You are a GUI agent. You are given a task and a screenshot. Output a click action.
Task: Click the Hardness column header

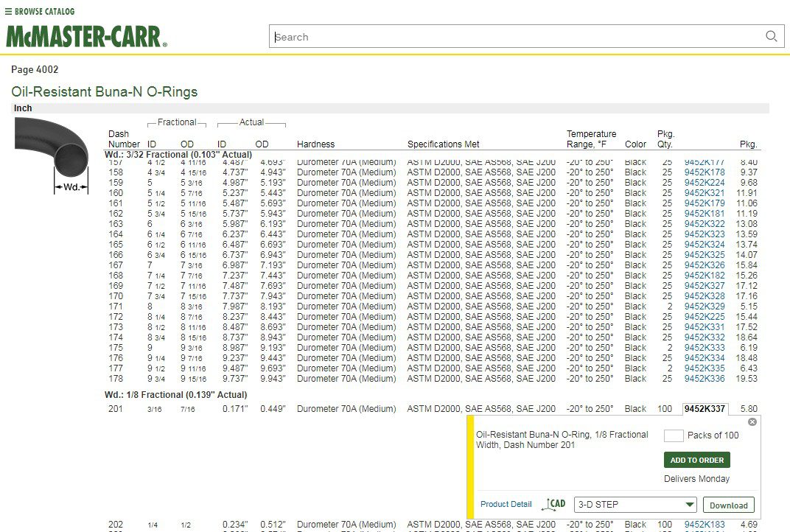[315, 144]
